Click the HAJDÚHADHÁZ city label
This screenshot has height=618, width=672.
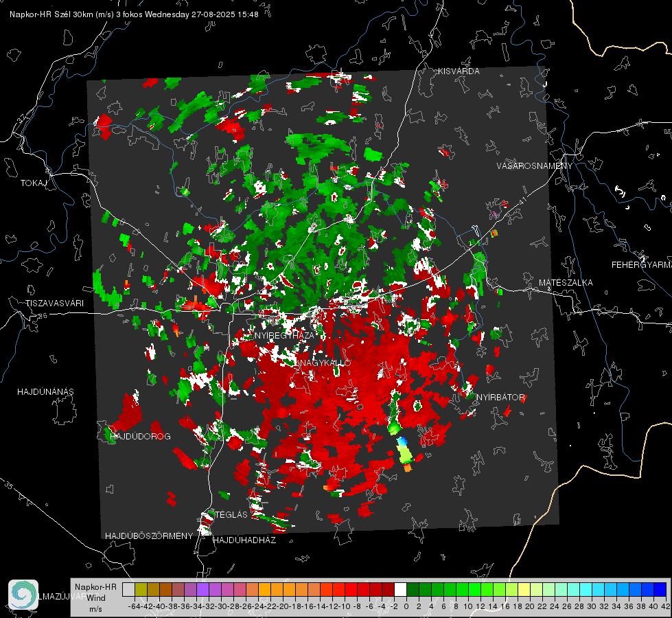[244, 540]
